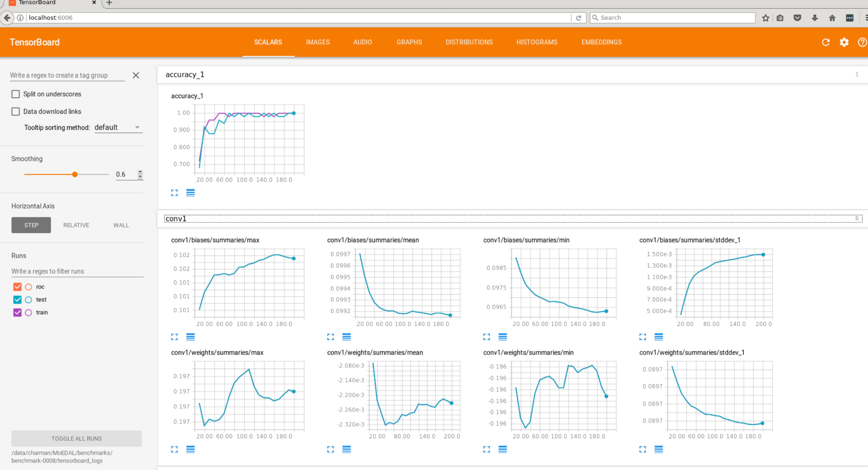Switch to the GRAPHS tab
868x470 pixels.
pos(409,42)
